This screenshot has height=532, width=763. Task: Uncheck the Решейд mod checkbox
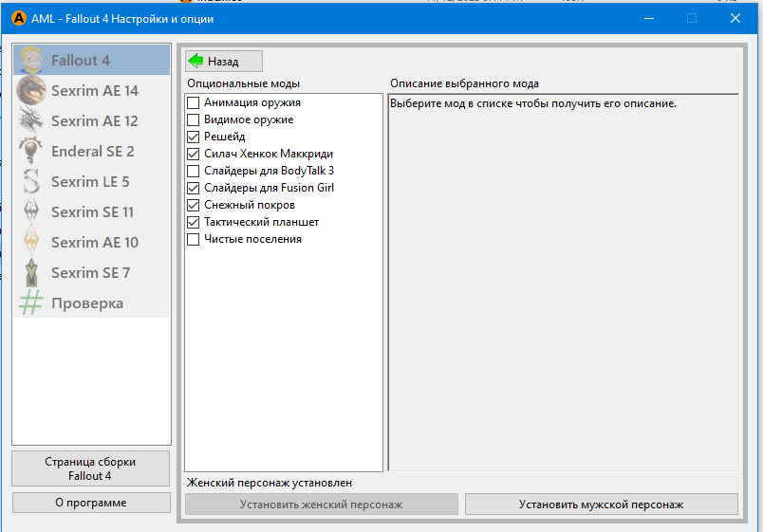[x=194, y=137]
